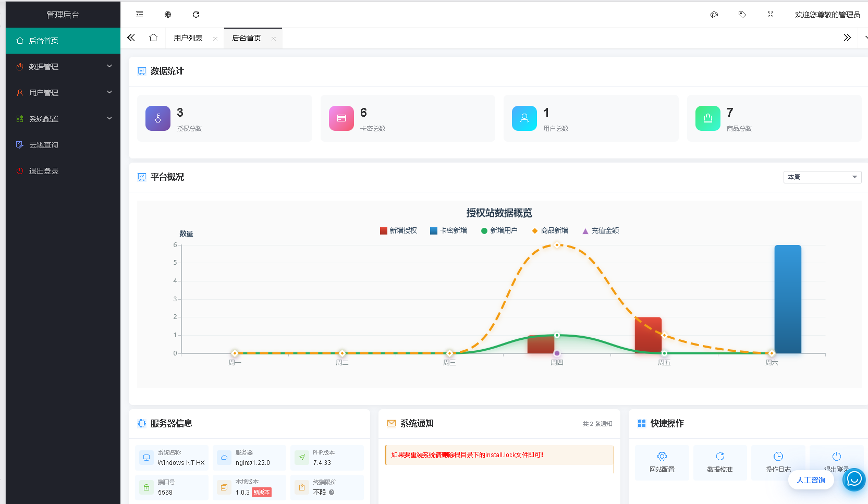Open the language globe icon

(x=167, y=14)
